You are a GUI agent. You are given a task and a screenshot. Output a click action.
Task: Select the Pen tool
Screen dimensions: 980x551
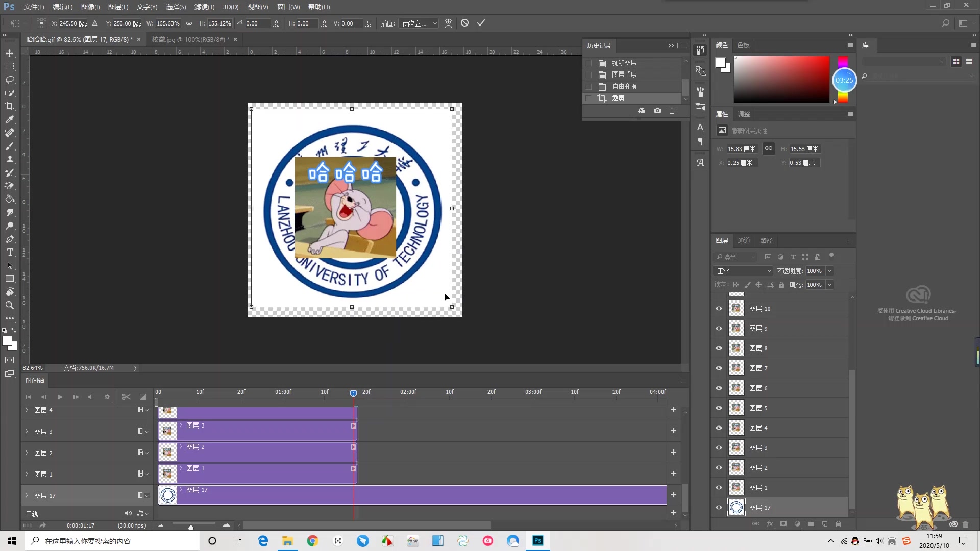[x=10, y=239]
